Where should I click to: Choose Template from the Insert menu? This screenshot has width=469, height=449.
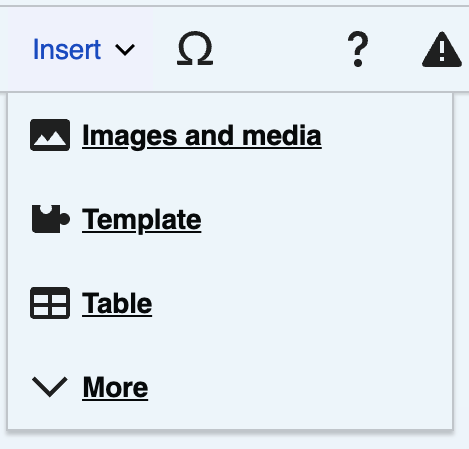(x=230, y=219)
